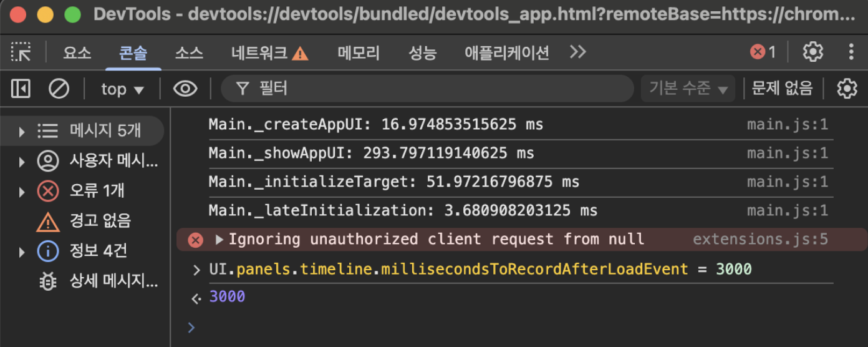Click the info icon beside 정보 4건

[x=48, y=252]
